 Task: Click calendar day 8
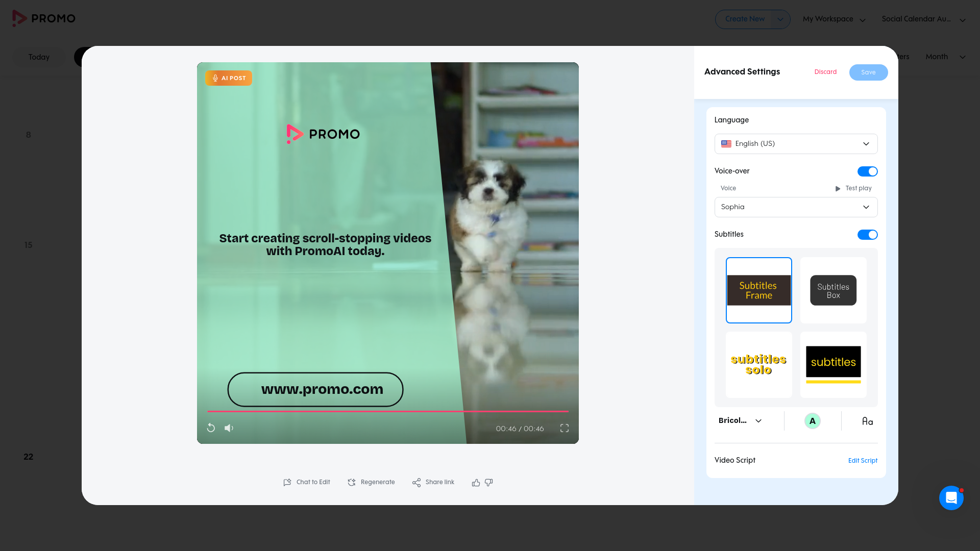coord(29,135)
